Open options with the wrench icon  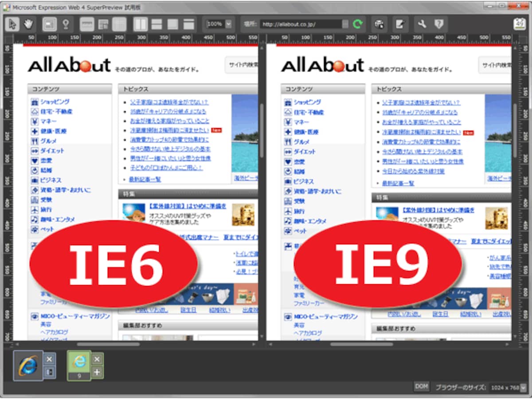point(422,24)
